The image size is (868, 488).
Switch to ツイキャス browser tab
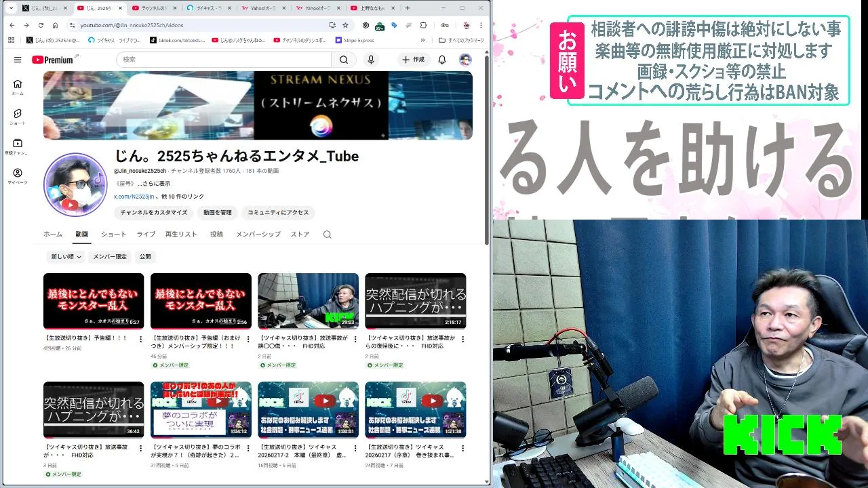coord(208,8)
